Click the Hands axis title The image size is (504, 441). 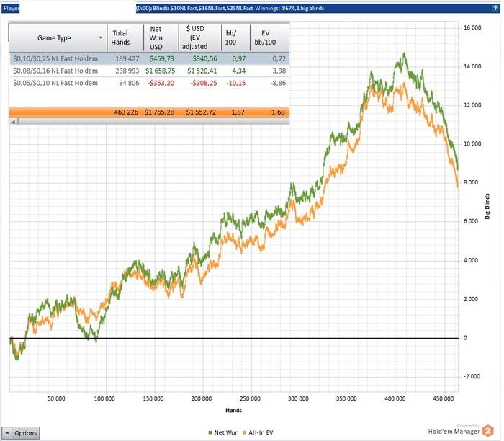234,411
